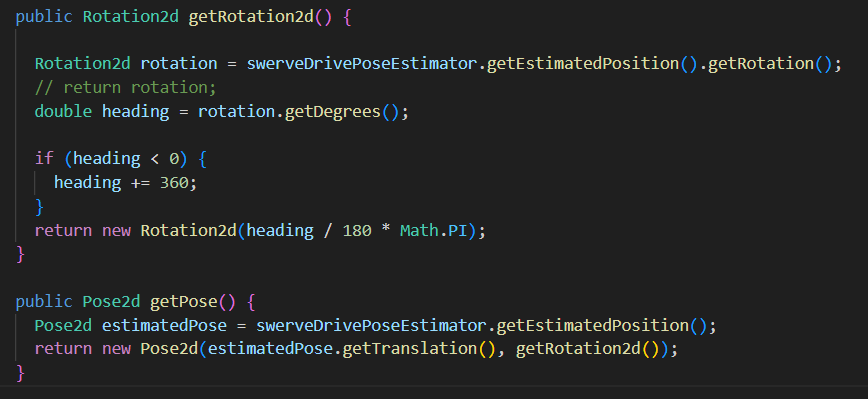Click the getPose method name
Viewport: 868px width, 399px height.
(184, 302)
